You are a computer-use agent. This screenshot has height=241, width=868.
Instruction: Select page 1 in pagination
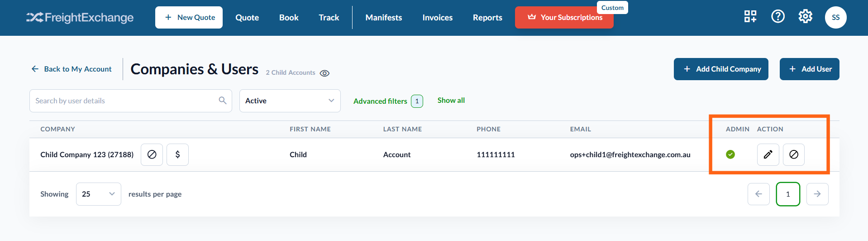click(x=788, y=194)
